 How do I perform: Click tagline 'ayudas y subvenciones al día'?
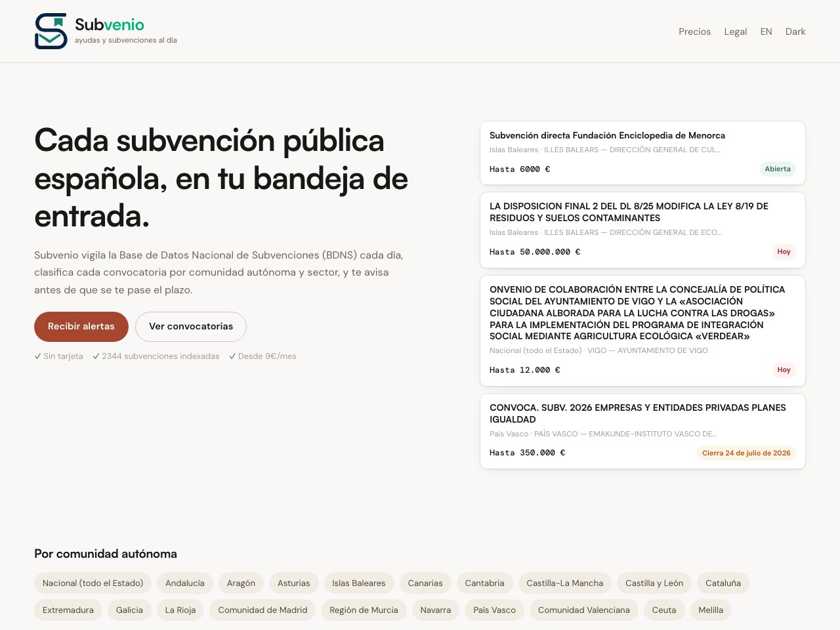[x=126, y=40]
